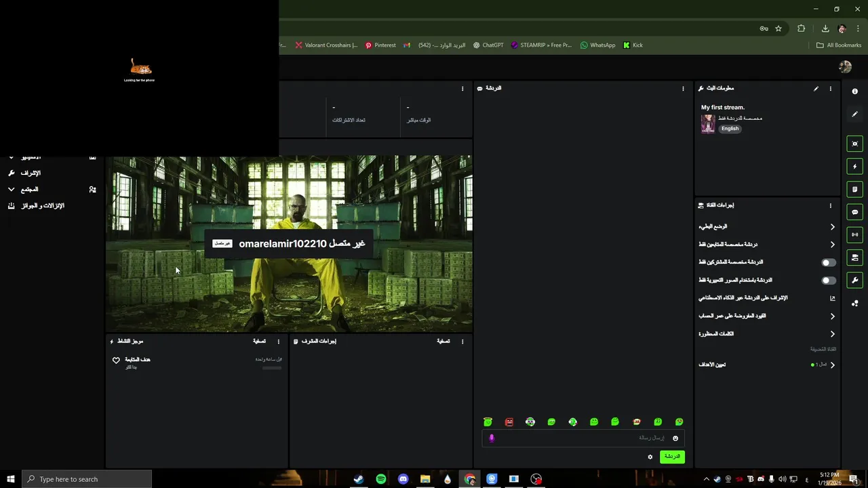Open the info icon in right sidebar
The height and width of the screenshot is (488, 868).
(x=854, y=91)
